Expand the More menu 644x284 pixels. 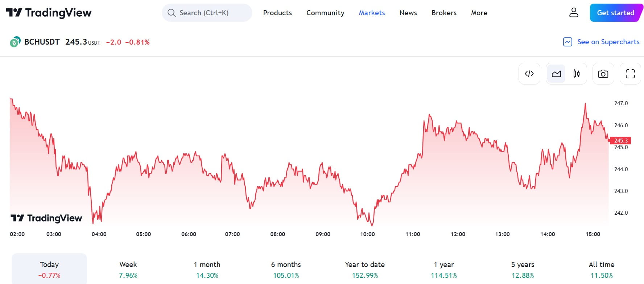[x=479, y=13]
